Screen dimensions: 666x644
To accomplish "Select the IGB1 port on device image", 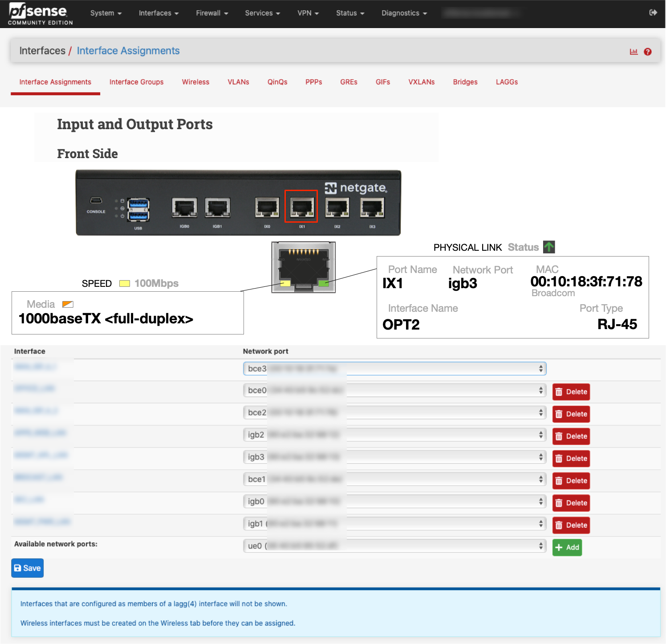I will pos(217,208).
